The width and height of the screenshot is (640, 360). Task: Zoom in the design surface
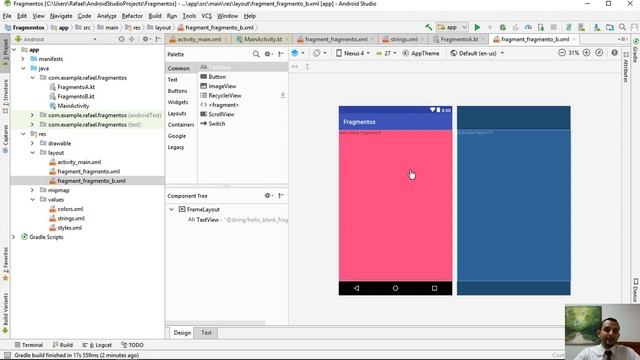(x=587, y=53)
